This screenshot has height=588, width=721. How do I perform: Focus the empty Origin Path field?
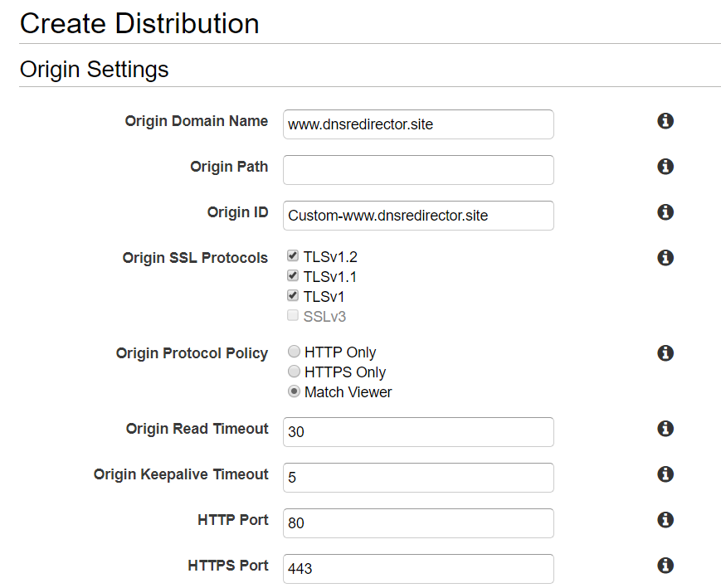tap(418, 170)
